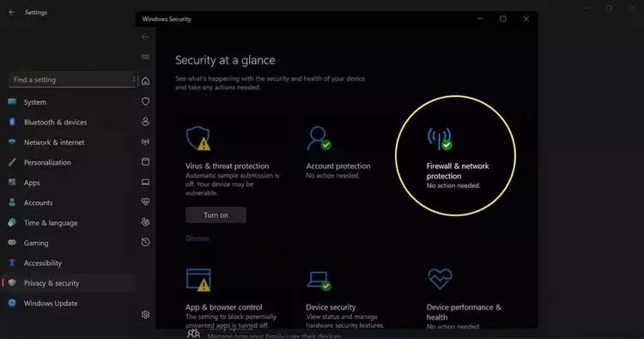Image resolution: width=644 pixels, height=339 pixels.
Task: Open Virus & threat protection shield sidebar icon
Action: tap(145, 101)
